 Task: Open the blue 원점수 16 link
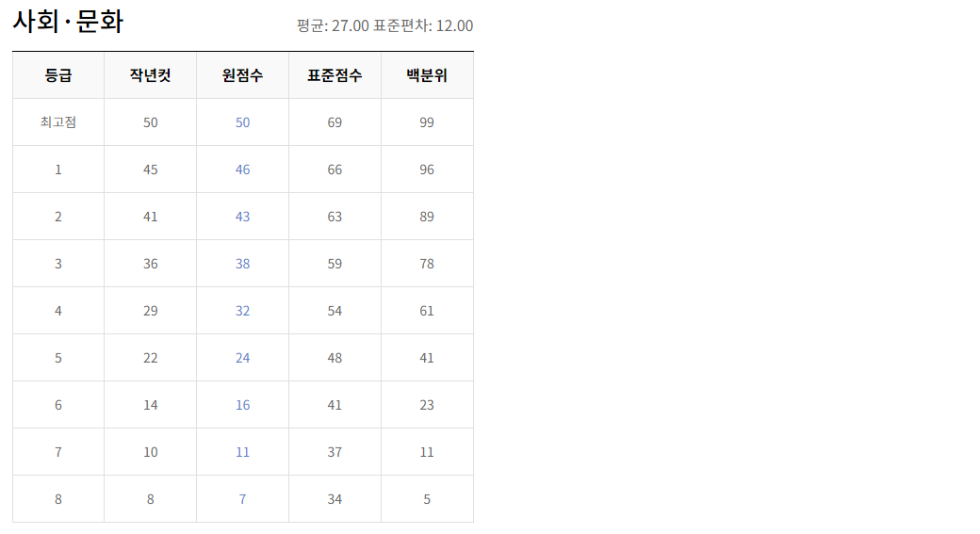coord(242,405)
